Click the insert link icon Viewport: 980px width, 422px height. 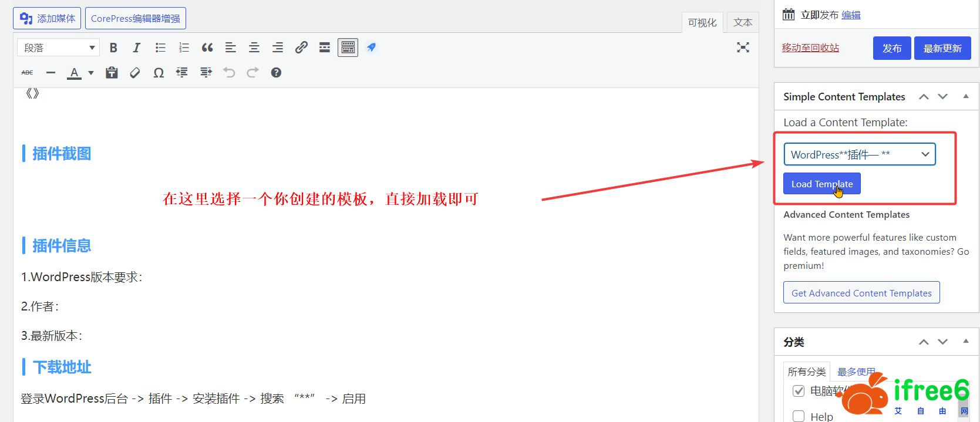pos(301,48)
